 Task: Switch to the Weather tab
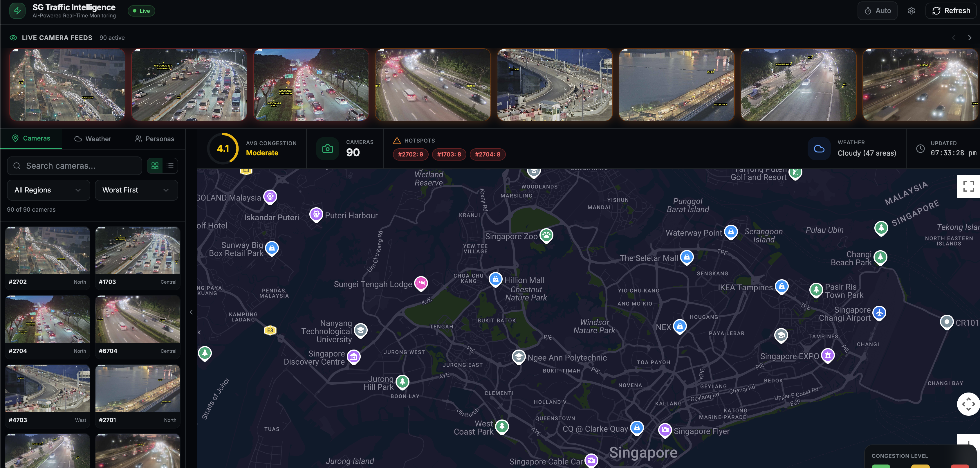point(93,138)
